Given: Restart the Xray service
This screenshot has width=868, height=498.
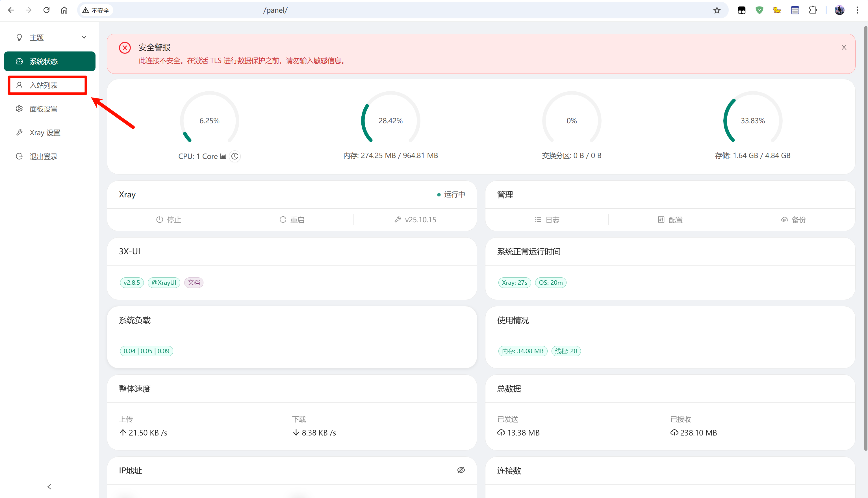Looking at the screenshot, I should (x=292, y=219).
